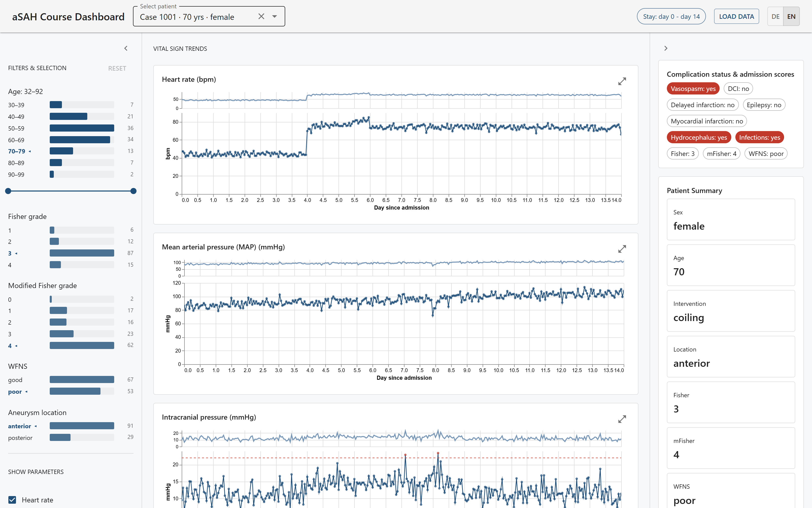Click the WFNS: poor chip
The height and width of the screenshot is (508, 812).
pos(766,153)
